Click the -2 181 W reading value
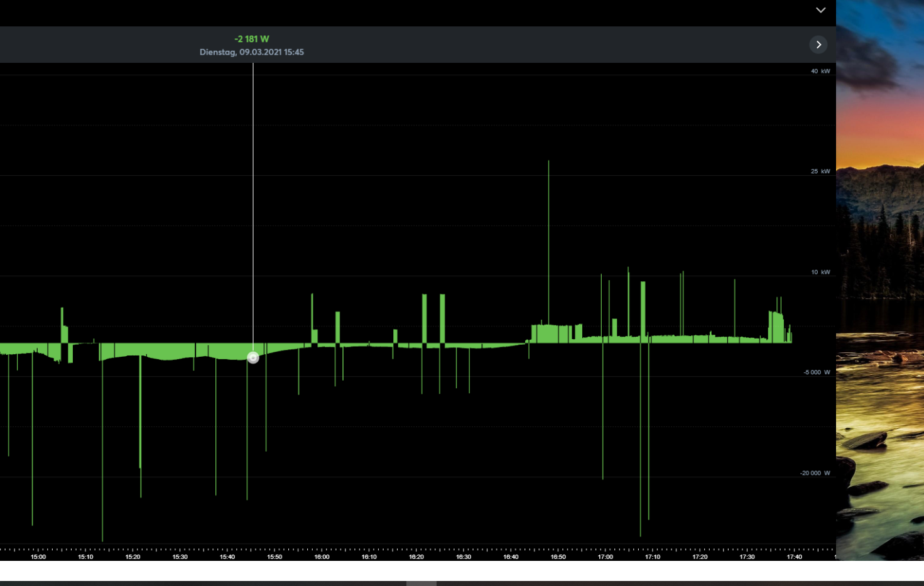This screenshot has height=586, width=924. tap(251, 39)
